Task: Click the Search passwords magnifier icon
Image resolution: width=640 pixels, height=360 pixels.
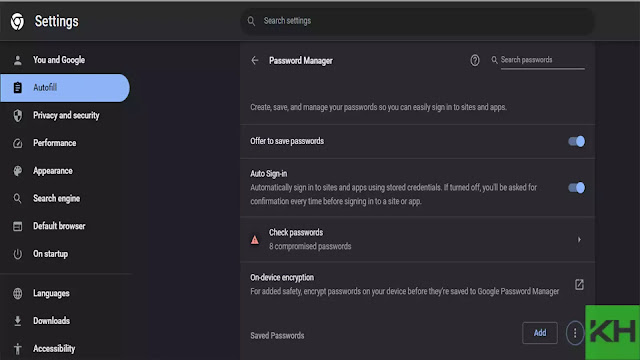Action: (494, 60)
